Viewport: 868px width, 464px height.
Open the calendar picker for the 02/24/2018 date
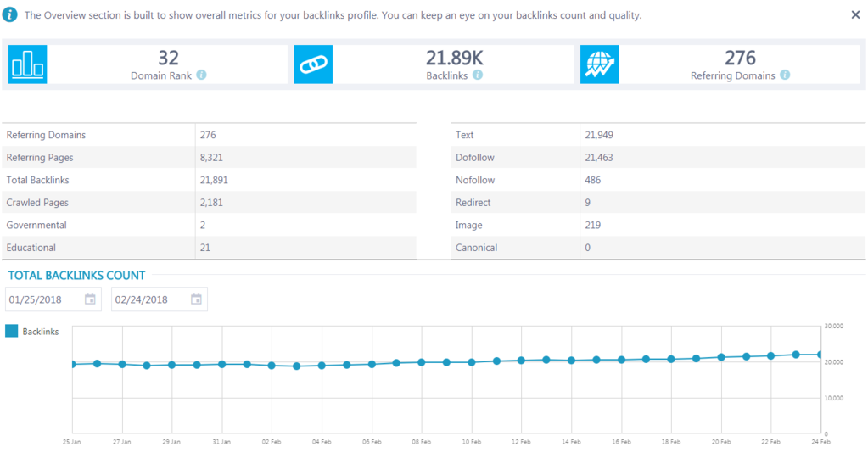196,299
